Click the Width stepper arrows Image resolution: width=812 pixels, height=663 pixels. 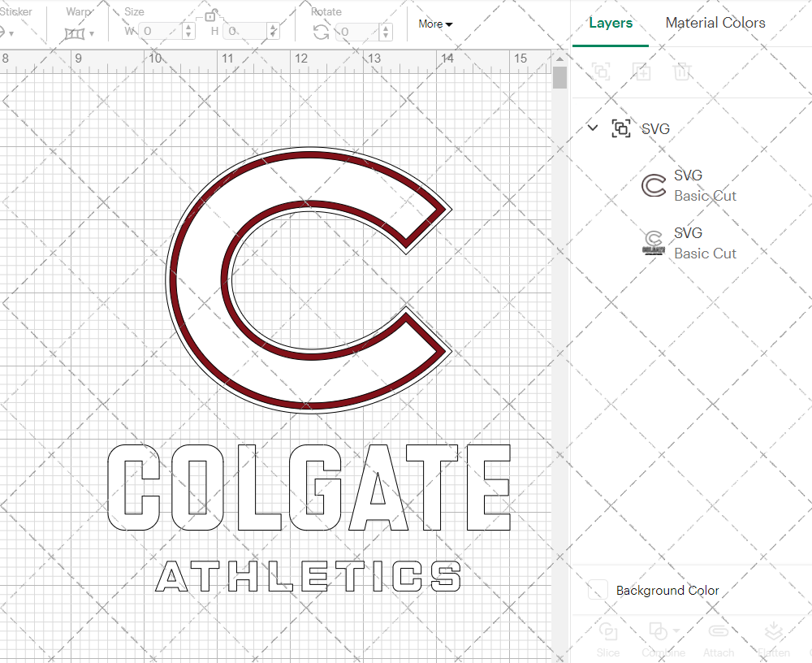[x=188, y=31]
